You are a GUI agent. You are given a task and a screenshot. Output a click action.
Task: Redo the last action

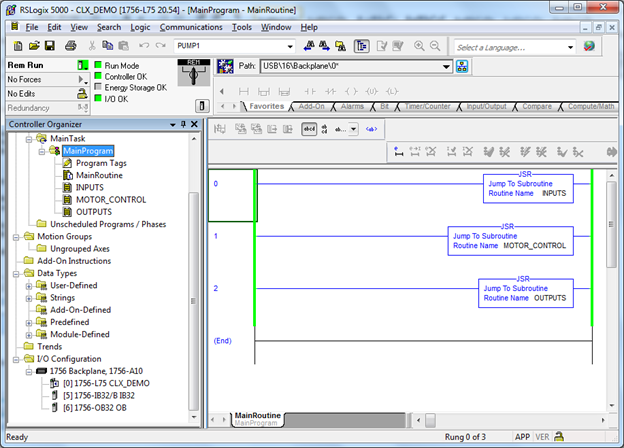pos(161,46)
